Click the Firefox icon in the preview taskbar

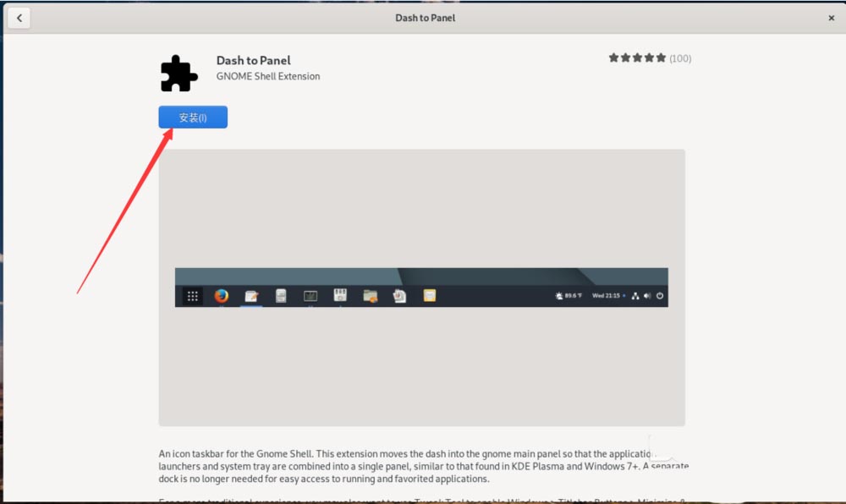click(222, 296)
